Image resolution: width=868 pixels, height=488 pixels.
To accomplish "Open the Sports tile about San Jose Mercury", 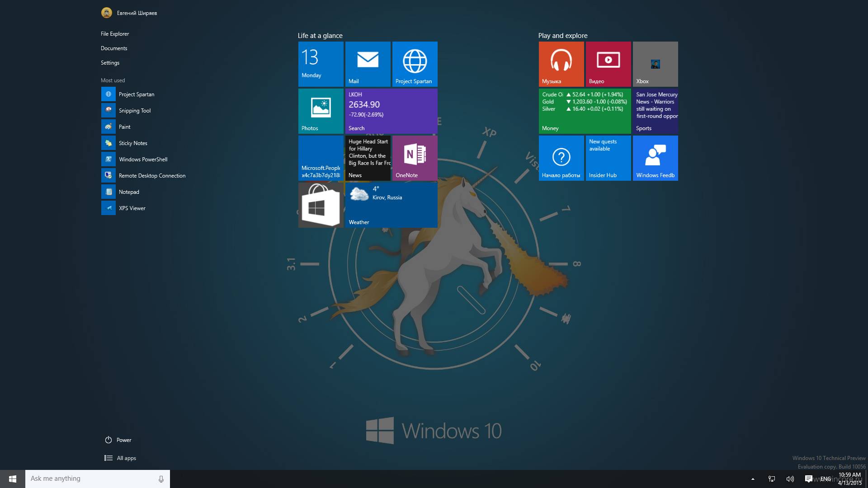I will (655, 111).
